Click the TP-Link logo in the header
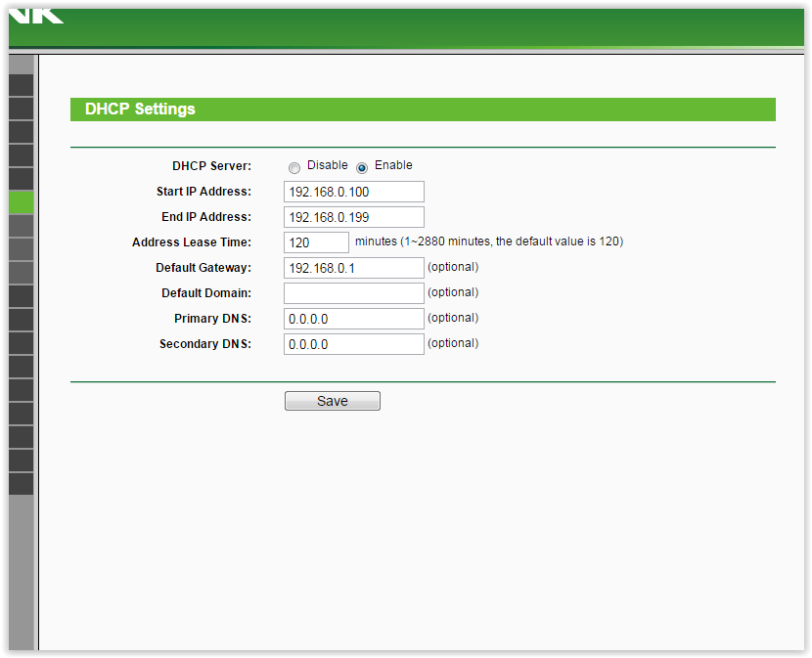Viewport: 812px width, 658px height. (x=37, y=16)
